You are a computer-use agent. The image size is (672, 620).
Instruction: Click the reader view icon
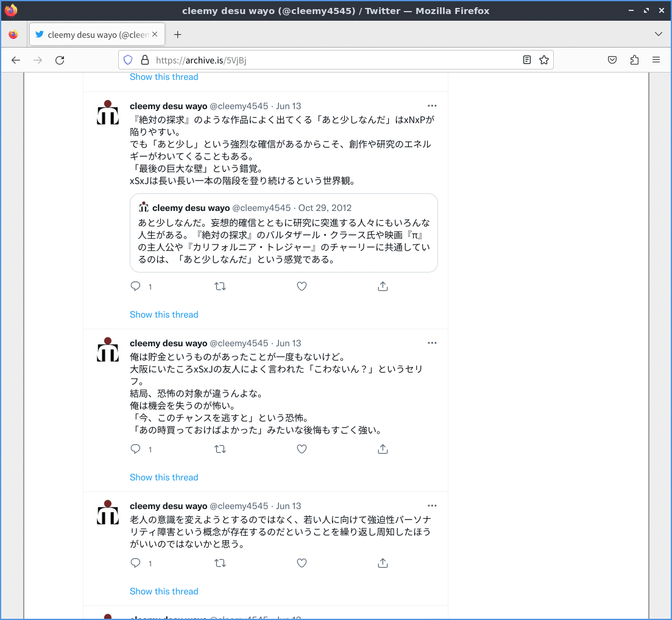[x=526, y=60]
